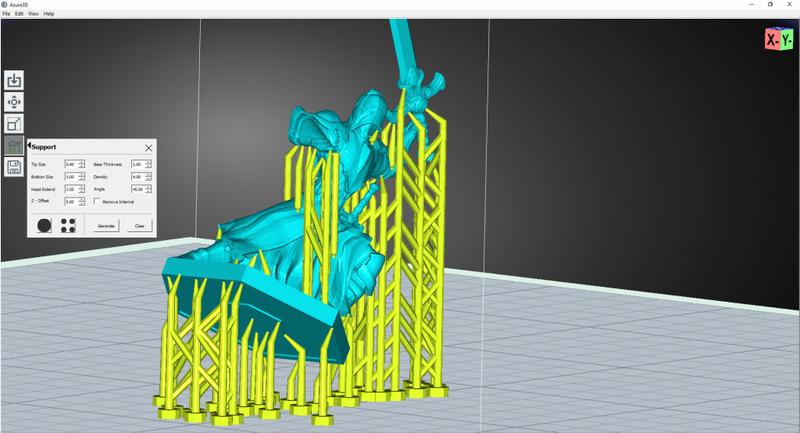This screenshot has width=800, height=433.
Task: Click the Z - Offset input field
Action: pyautogui.click(x=70, y=201)
